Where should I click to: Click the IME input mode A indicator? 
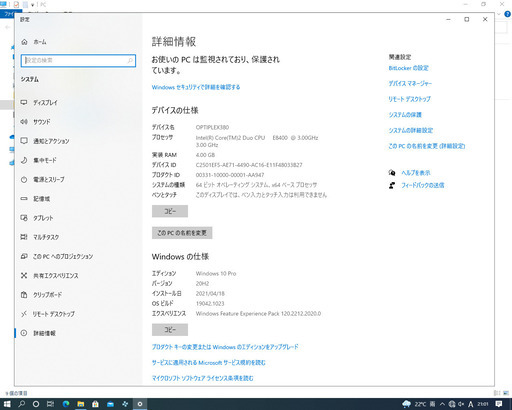[x=470, y=404]
